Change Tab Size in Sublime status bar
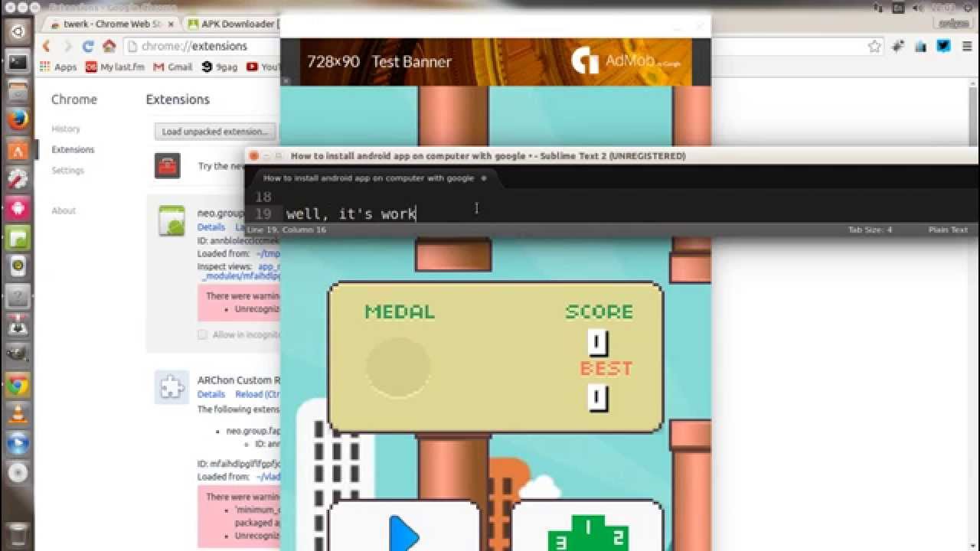The image size is (980, 551). [870, 230]
